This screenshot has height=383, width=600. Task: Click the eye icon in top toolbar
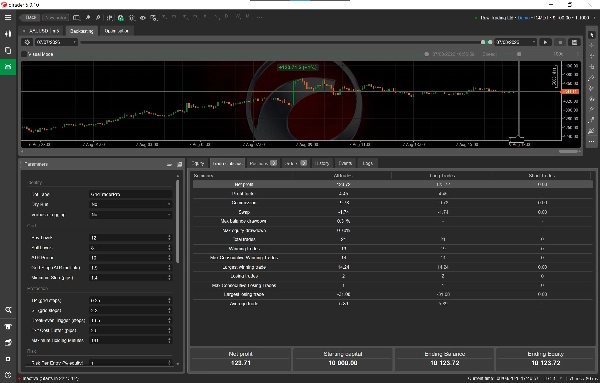(x=143, y=18)
